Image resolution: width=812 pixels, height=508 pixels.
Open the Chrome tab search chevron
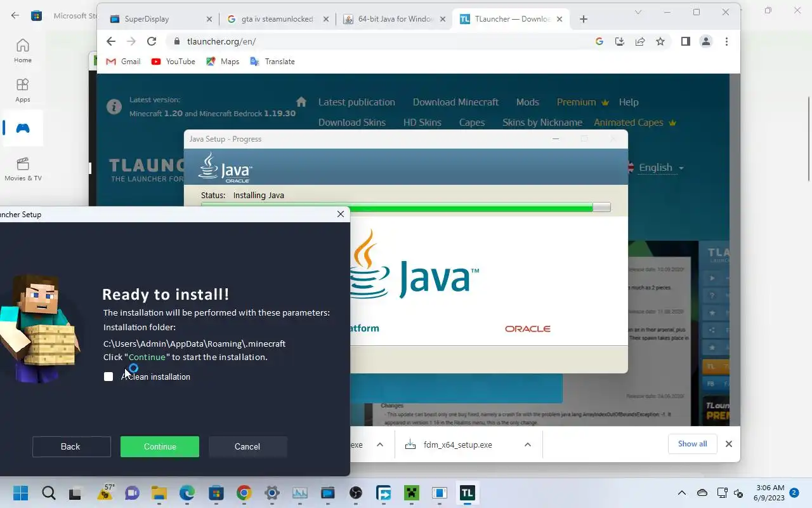pos(639,12)
